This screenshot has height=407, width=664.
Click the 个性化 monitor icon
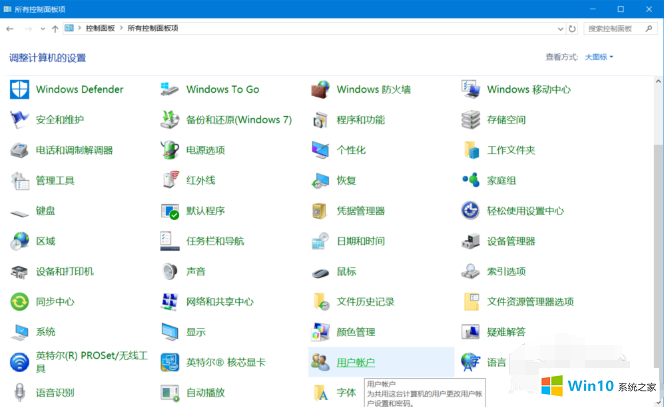point(320,150)
